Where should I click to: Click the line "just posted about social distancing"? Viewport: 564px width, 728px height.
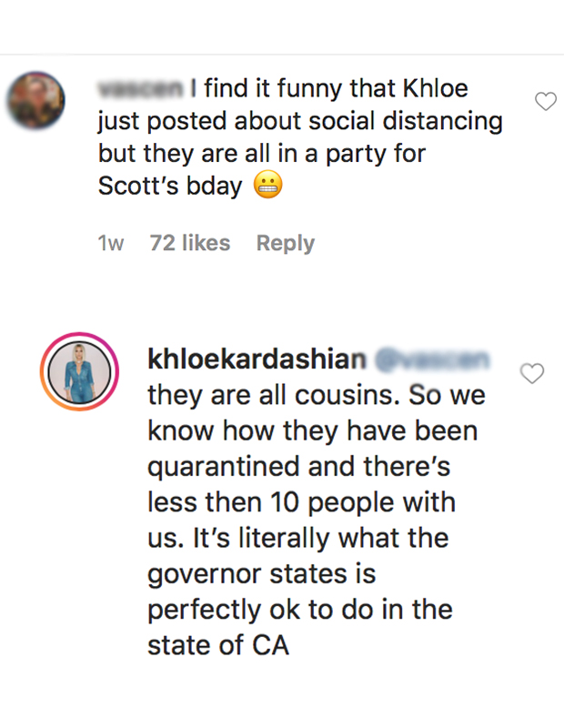(x=300, y=122)
